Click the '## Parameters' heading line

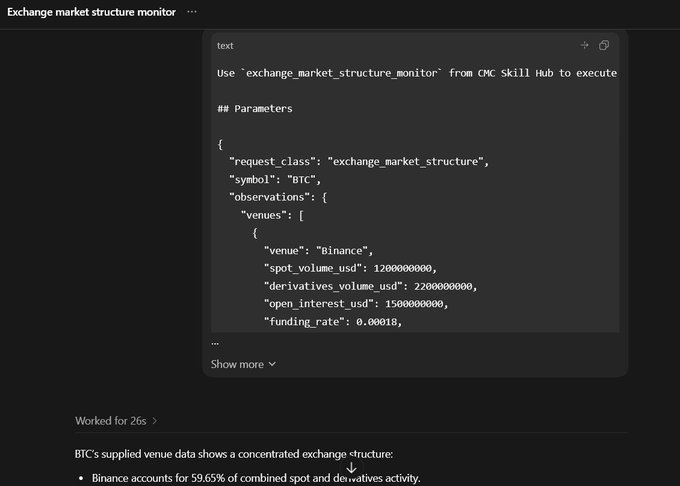pyautogui.click(x=255, y=108)
